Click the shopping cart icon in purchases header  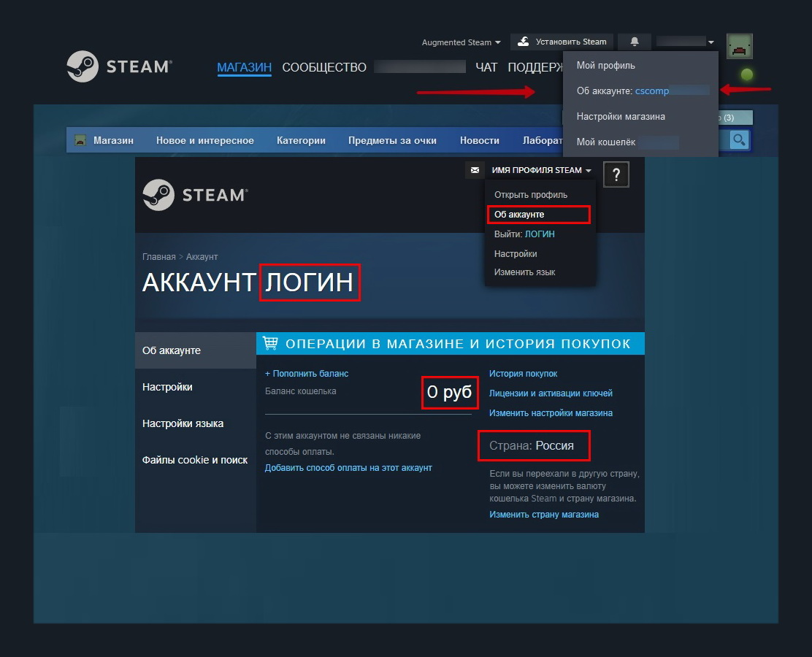pyautogui.click(x=270, y=343)
